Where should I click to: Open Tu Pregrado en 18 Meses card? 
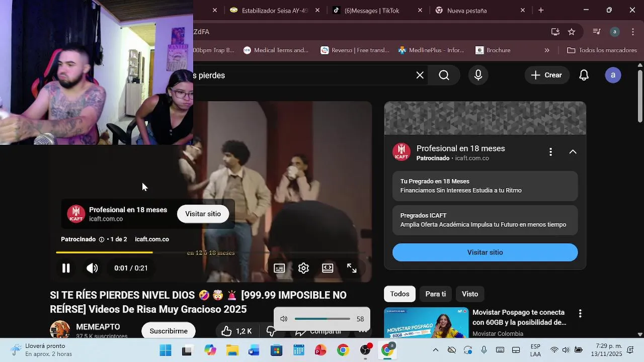(x=485, y=186)
